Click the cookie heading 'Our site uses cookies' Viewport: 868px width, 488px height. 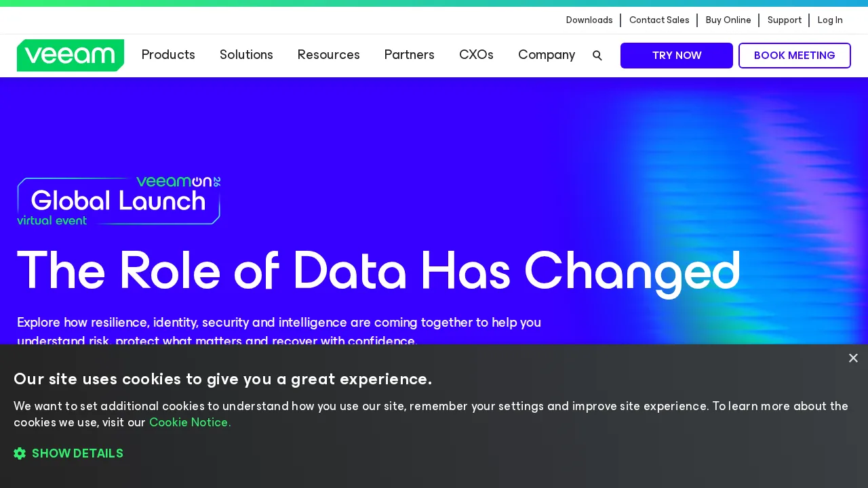(222, 379)
